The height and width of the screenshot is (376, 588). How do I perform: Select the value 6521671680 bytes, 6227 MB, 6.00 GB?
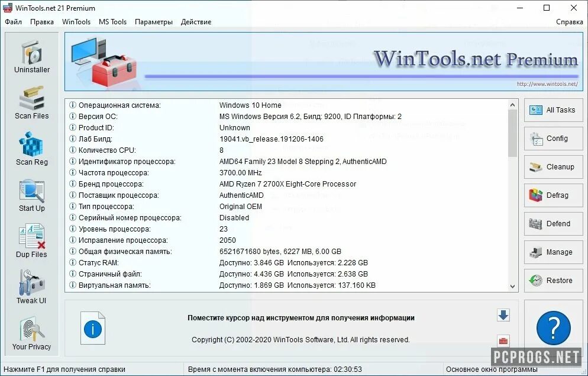click(x=280, y=252)
